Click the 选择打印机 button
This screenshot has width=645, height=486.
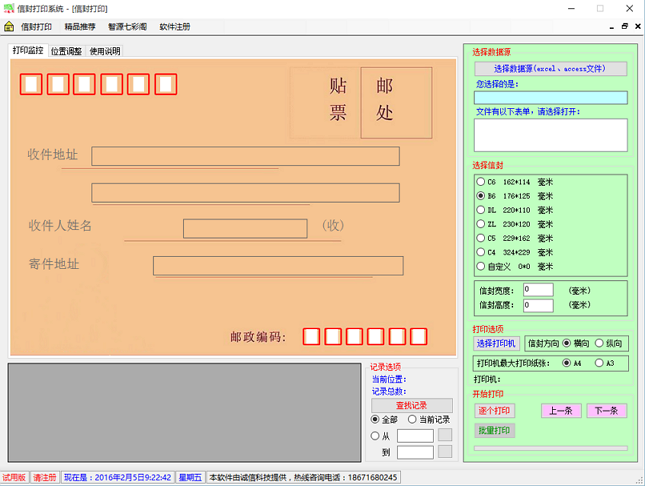[496, 343]
